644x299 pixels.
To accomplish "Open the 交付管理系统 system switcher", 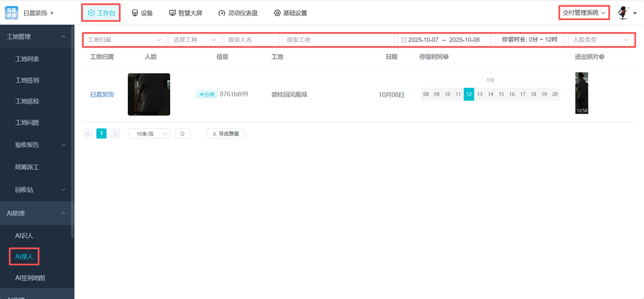I will tap(584, 12).
